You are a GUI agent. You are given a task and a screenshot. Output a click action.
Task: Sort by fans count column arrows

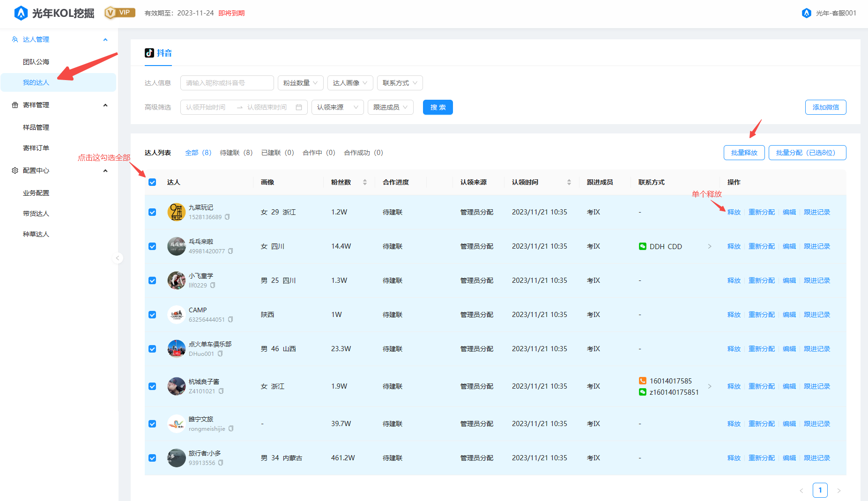tap(365, 182)
